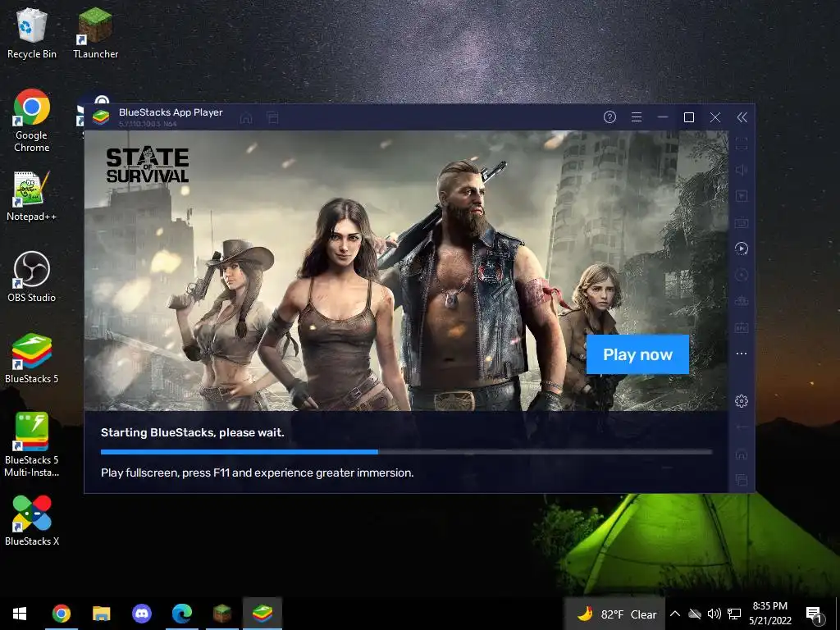Viewport: 840px width, 630px height.
Task: Click the Starting BlueStacks progress bar
Action: click(x=407, y=452)
